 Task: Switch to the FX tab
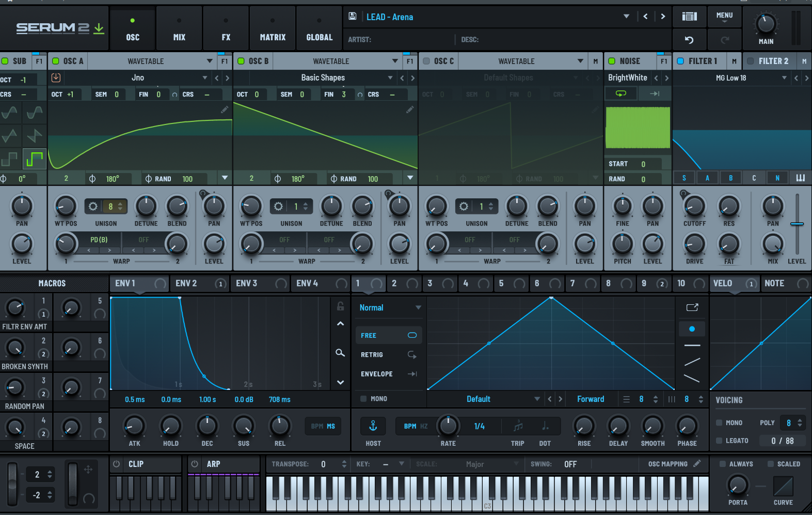226,29
